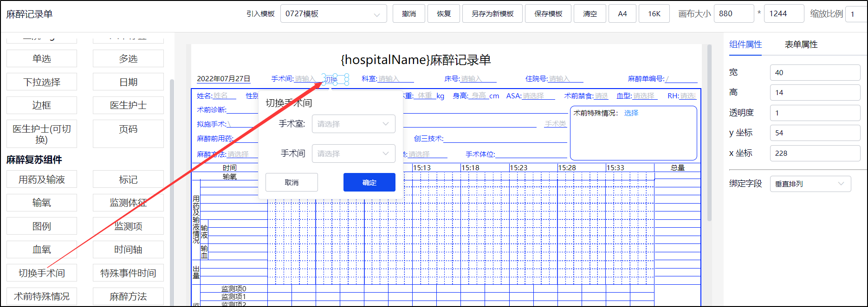Select the 切换 component on the canvas

pos(335,79)
